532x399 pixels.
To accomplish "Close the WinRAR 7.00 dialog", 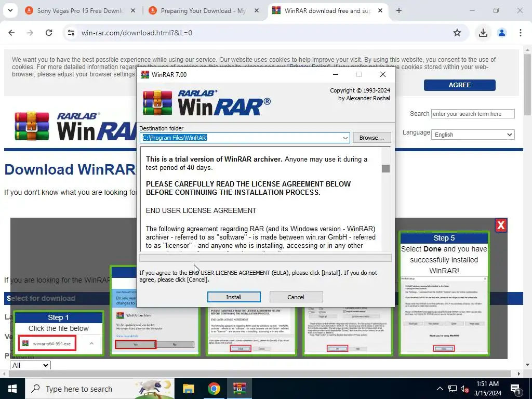I will (383, 75).
